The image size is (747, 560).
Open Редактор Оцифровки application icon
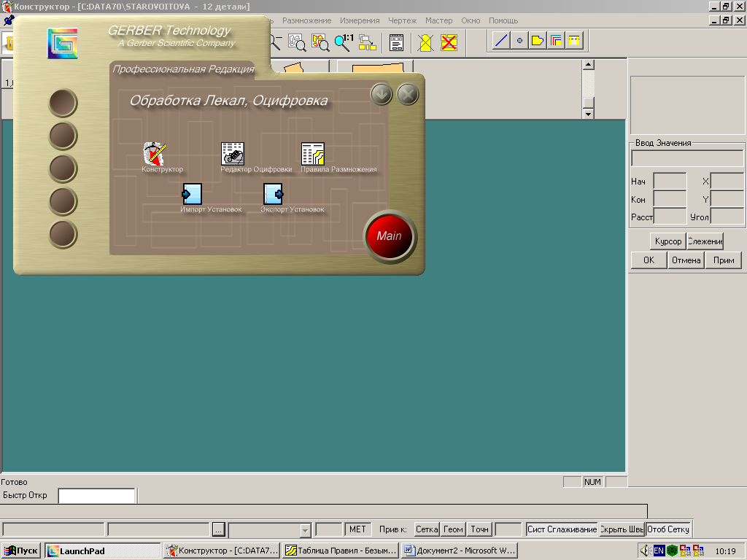point(233,154)
